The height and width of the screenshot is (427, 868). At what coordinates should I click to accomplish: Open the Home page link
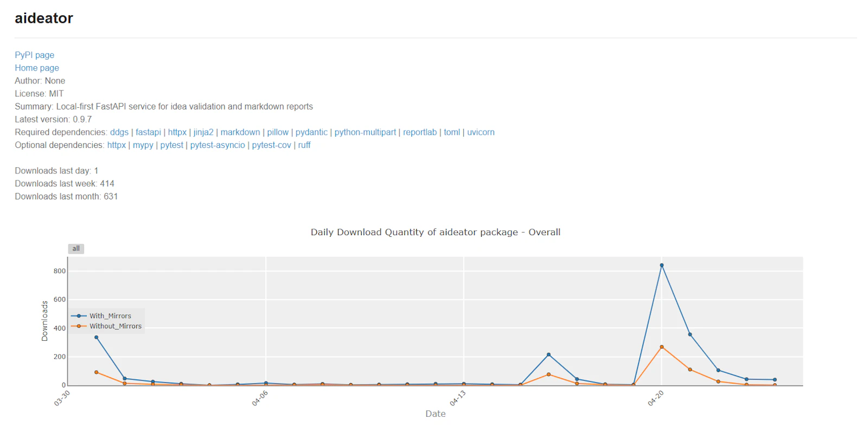(x=37, y=68)
